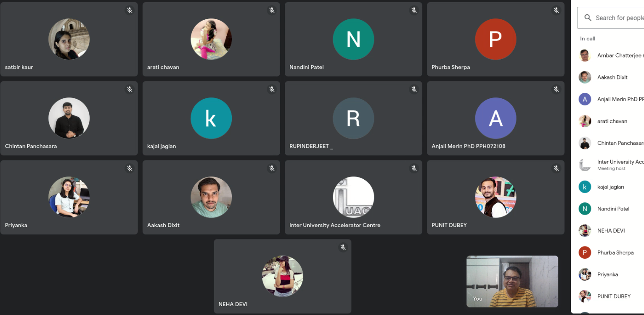
Task: Click the muted mic icon on Nandini Patel's tile
Action: click(x=414, y=10)
